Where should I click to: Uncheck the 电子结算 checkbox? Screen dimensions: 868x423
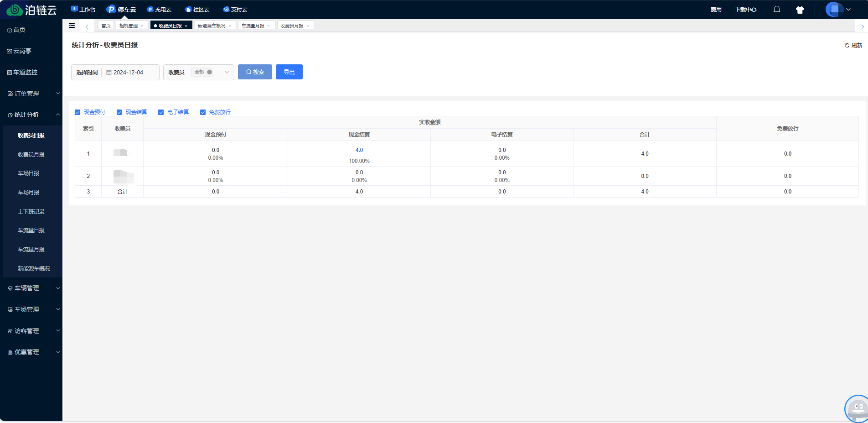(x=161, y=112)
